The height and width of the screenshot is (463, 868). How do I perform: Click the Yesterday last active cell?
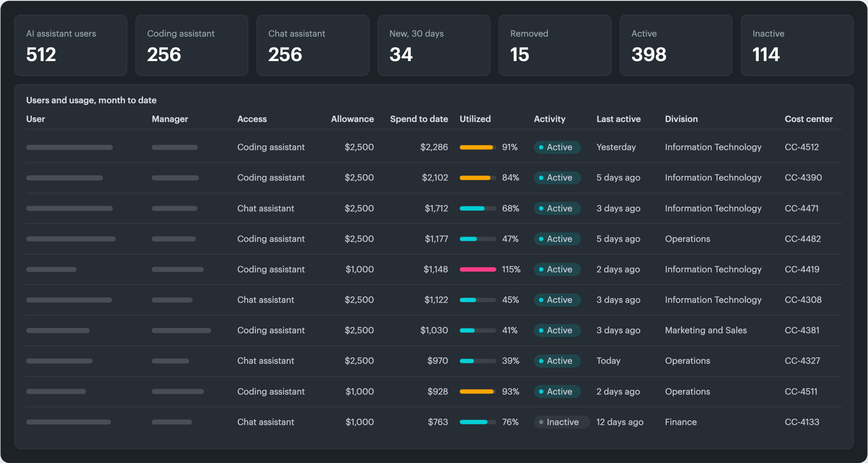pos(616,147)
